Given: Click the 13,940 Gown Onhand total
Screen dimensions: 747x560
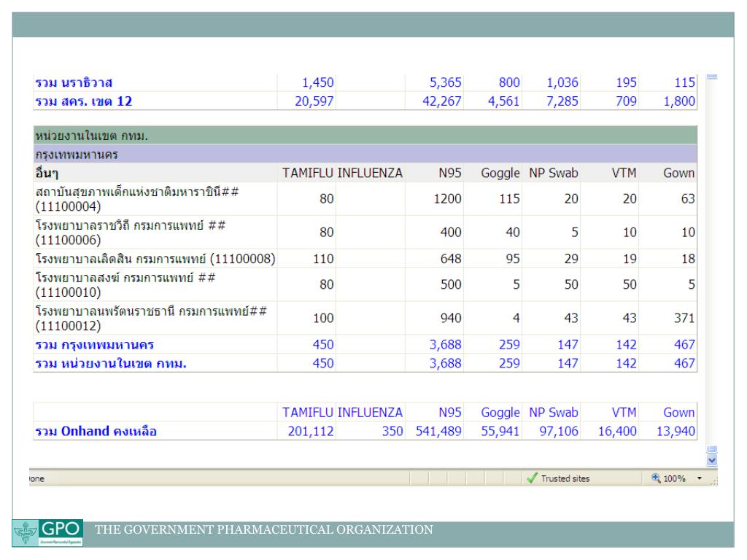Looking at the screenshot, I should click(676, 432).
